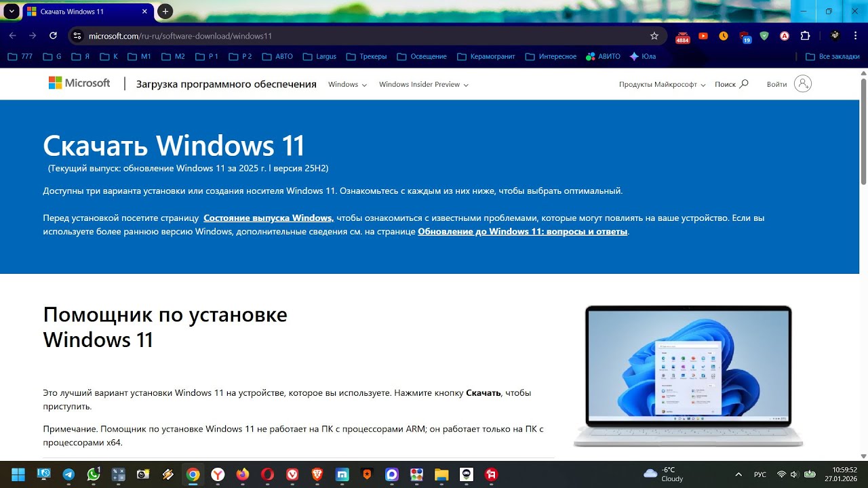
Task: Open the Трекеры bookmarks folder
Action: [x=366, y=56]
